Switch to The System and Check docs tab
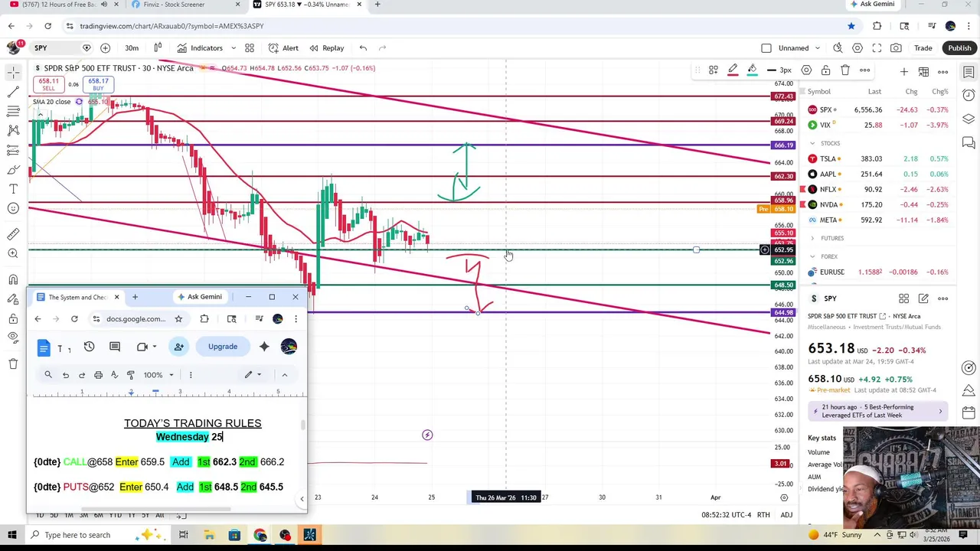The height and width of the screenshot is (551, 980). click(77, 297)
